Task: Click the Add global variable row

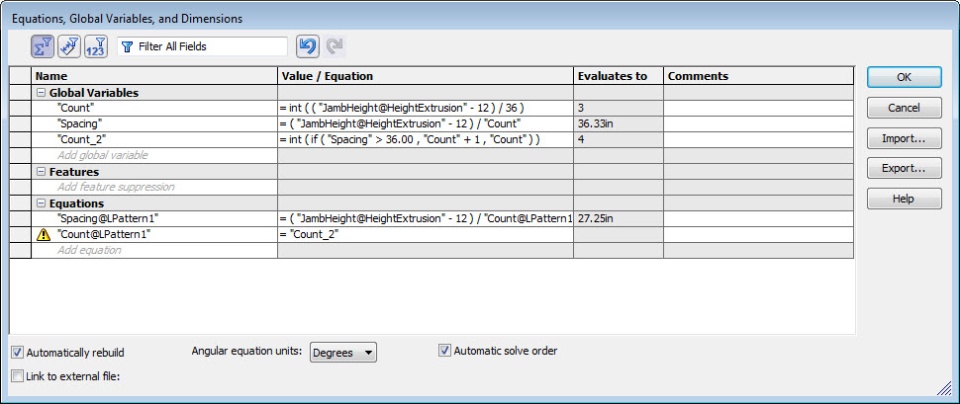Action: [x=154, y=155]
